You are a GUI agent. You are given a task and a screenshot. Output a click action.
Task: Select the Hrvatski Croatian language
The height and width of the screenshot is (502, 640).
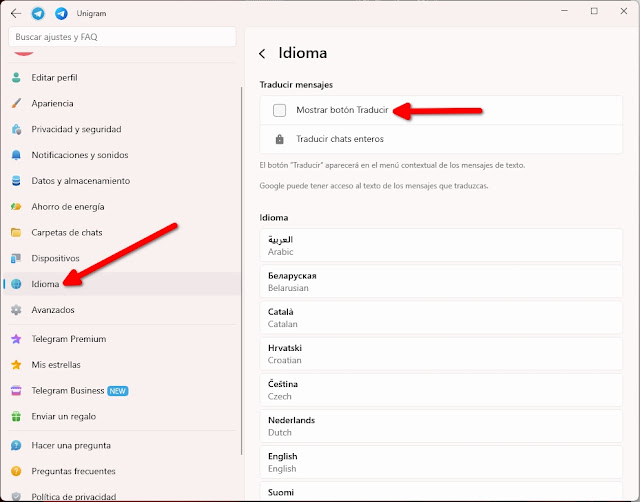pyautogui.click(x=441, y=354)
